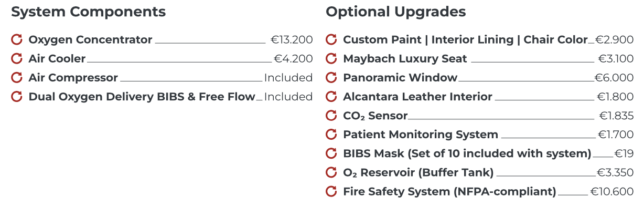
Task: Click the Fire Safety System (NFPA-compliant) label
Action: 449,191
